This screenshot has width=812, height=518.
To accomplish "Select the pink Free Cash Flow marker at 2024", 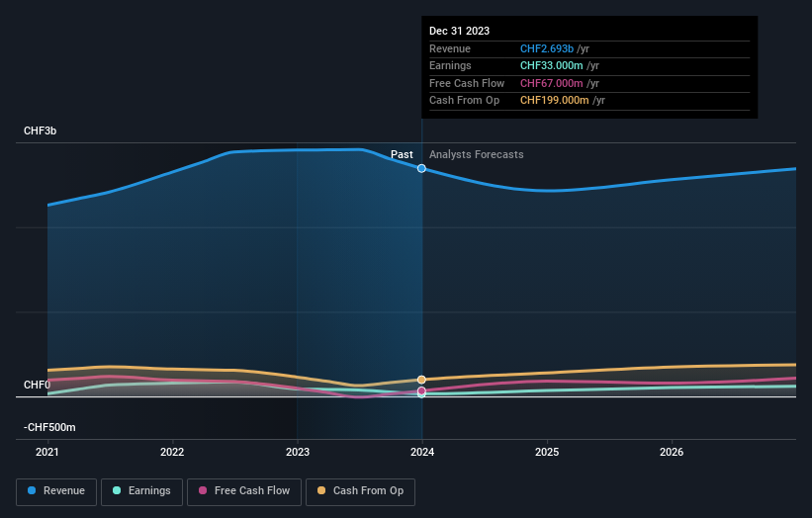I will coord(421,390).
